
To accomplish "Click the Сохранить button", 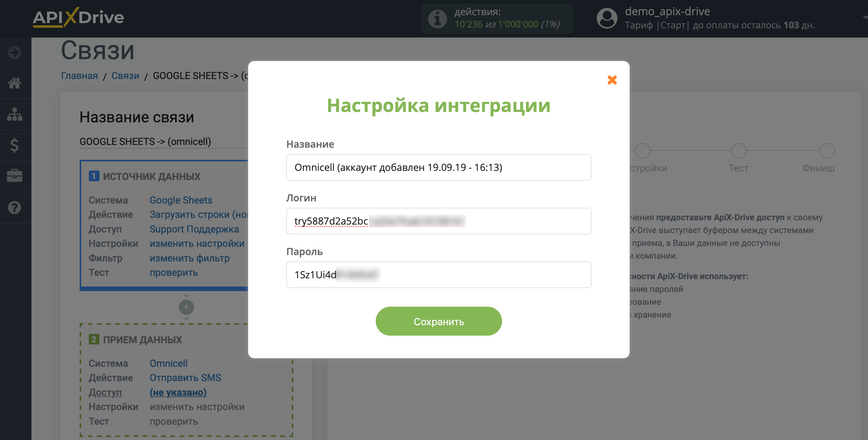I will (x=439, y=321).
